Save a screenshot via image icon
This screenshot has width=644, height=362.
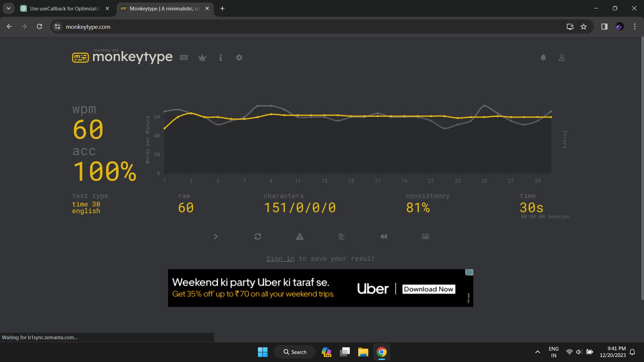pyautogui.click(x=425, y=237)
